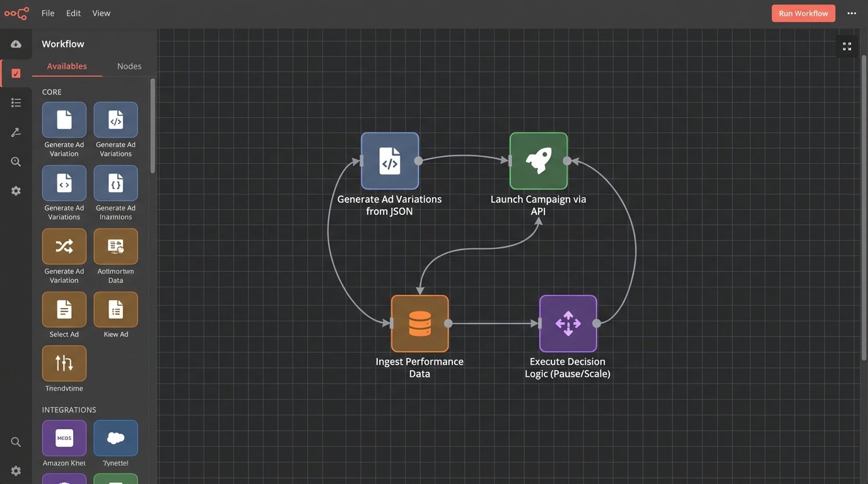Open the upload cloud icon in the sidebar
Viewport: 868px width, 484px height.
coord(15,43)
